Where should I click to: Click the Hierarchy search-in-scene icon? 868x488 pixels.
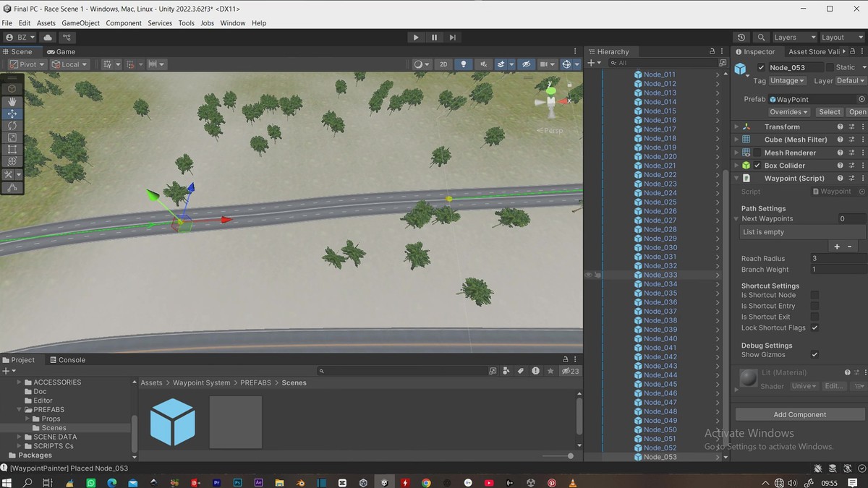tap(722, 63)
